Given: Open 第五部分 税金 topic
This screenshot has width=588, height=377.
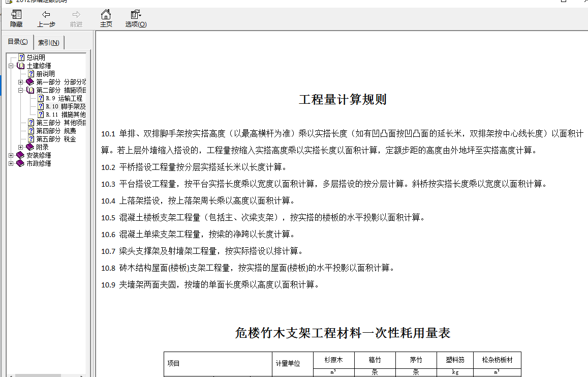Looking at the screenshot, I should [56, 139].
